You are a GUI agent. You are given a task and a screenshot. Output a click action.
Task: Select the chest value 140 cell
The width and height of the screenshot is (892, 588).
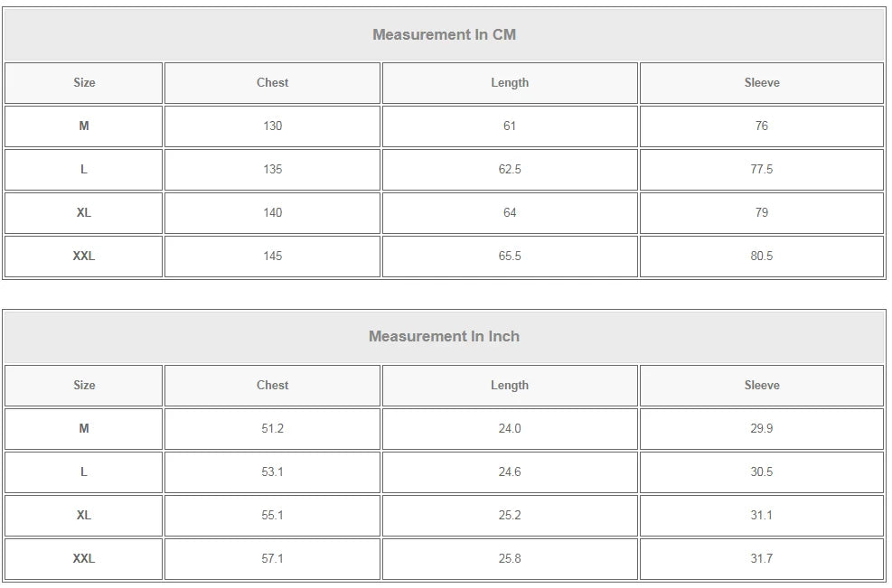tap(272, 212)
